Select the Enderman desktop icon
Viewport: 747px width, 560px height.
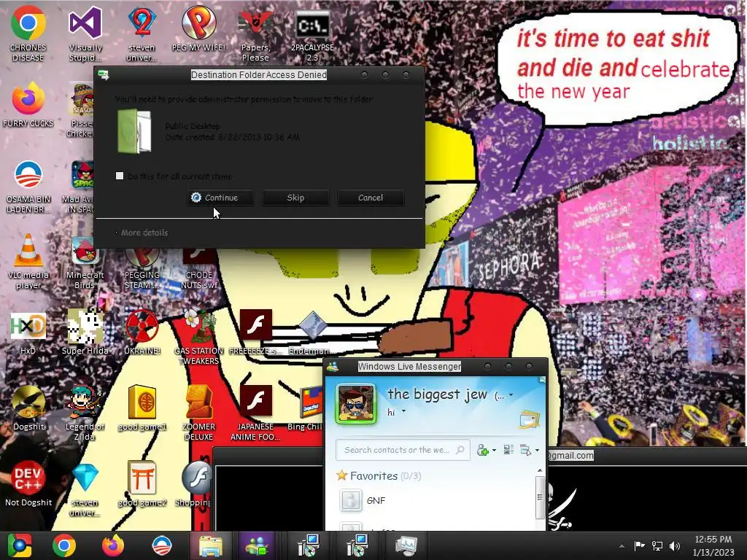[312, 333]
